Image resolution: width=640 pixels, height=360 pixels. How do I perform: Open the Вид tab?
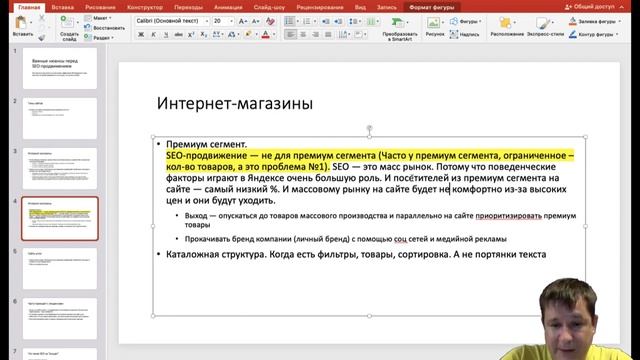pyautogui.click(x=360, y=7)
